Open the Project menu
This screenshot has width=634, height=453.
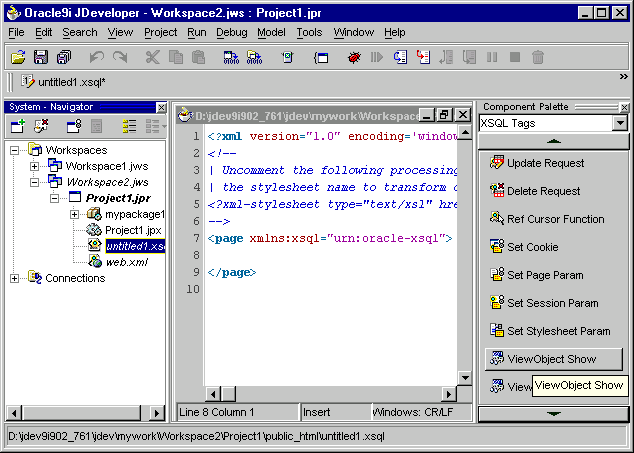pyautogui.click(x=161, y=32)
